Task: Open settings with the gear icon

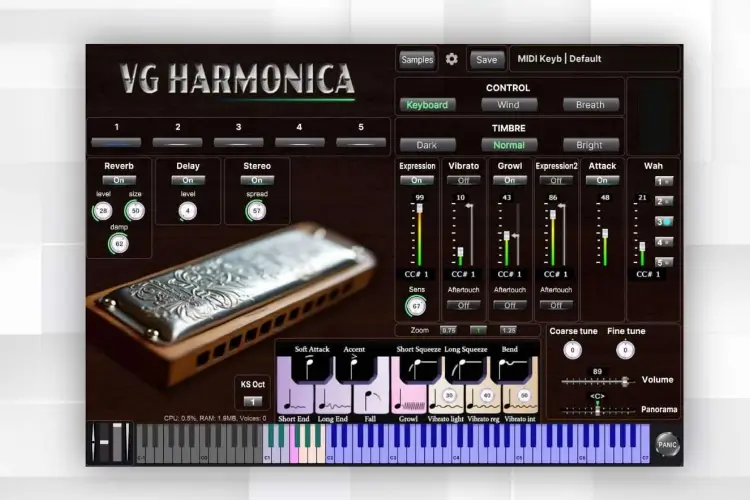Action: [x=452, y=59]
